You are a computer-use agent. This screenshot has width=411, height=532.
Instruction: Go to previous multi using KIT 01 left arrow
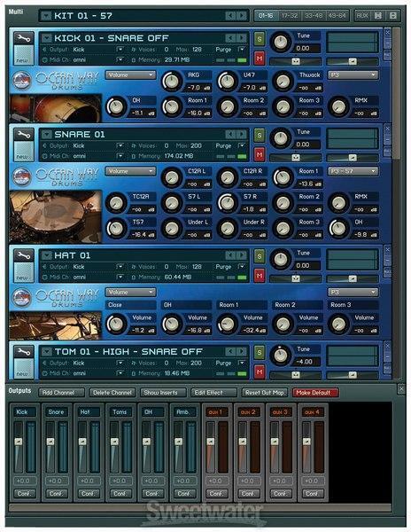230,16
